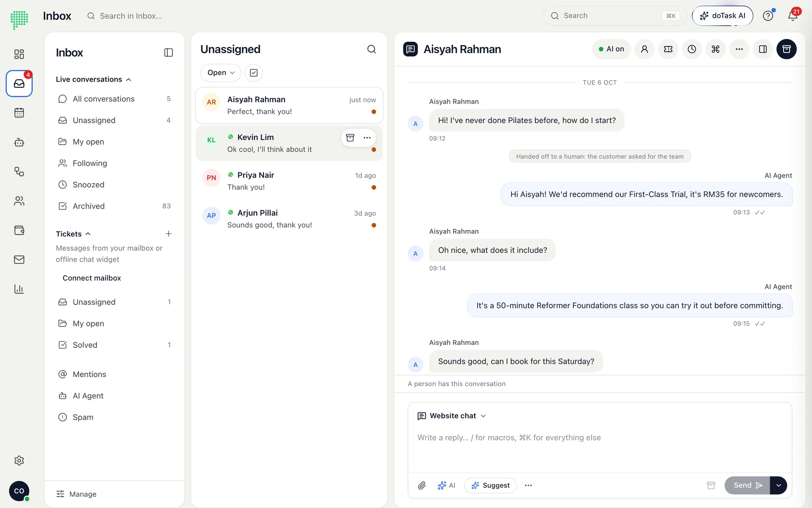The width and height of the screenshot is (812, 508).
Task: Open Arjun Pillai conversation in list
Action: pyautogui.click(x=289, y=219)
